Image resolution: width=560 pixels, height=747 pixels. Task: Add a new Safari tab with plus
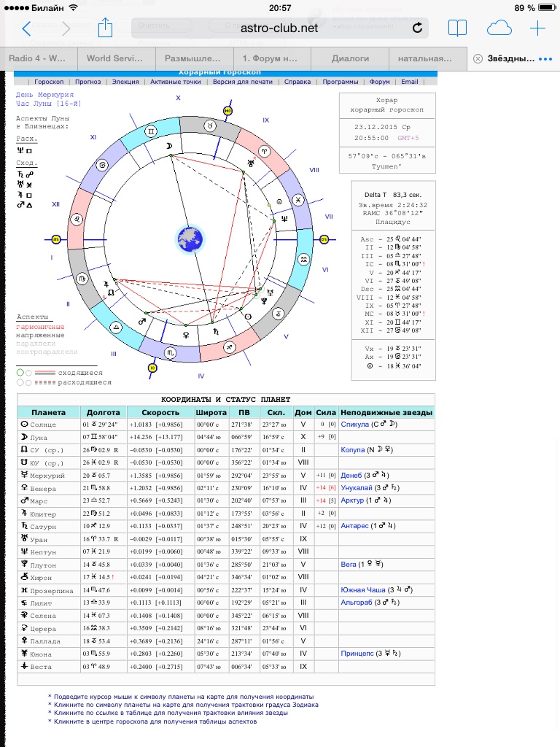[x=537, y=28]
